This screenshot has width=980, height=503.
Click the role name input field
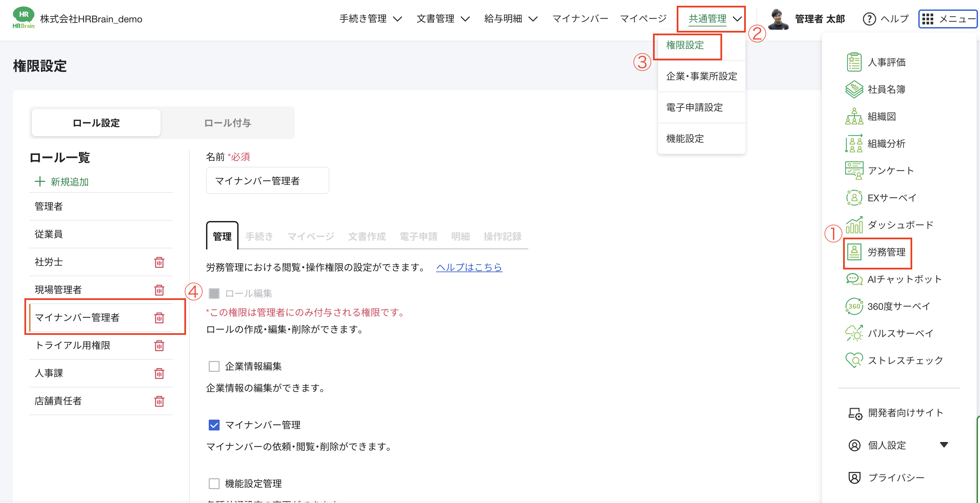point(267,180)
